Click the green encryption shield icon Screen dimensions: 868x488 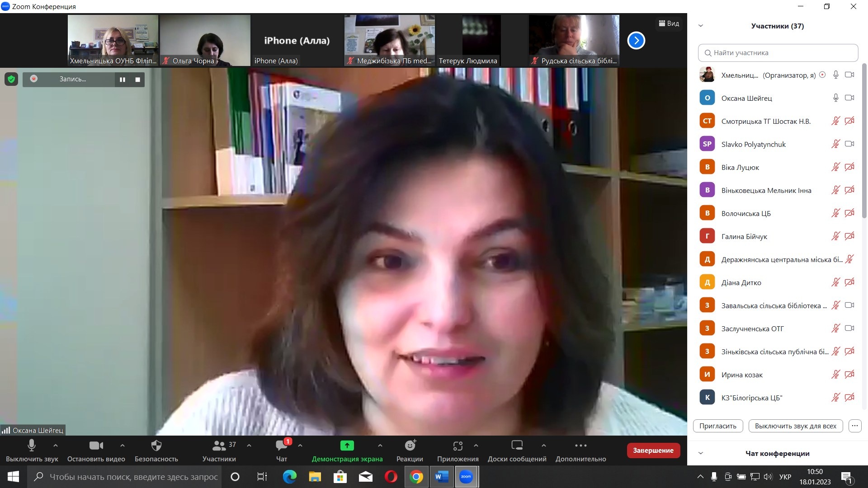11,80
